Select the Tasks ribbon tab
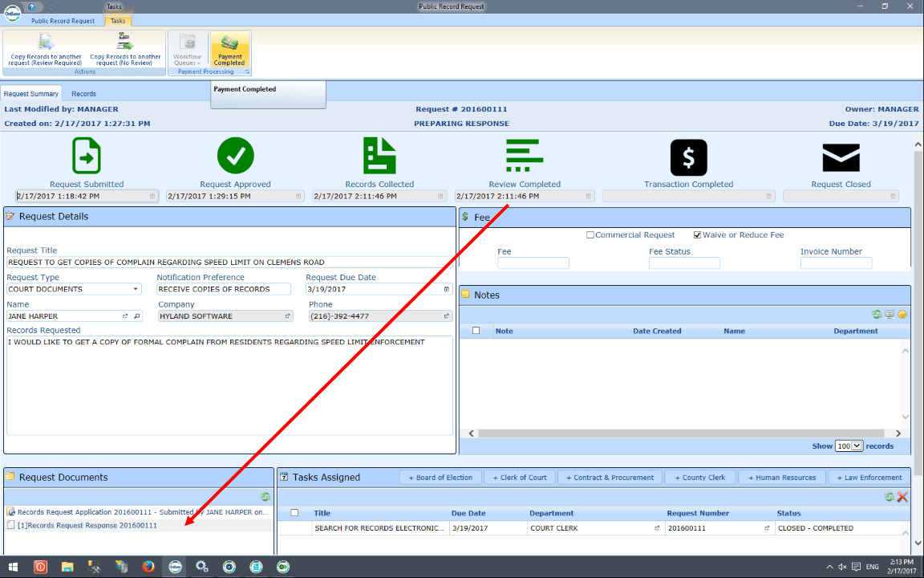 [x=118, y=21]
